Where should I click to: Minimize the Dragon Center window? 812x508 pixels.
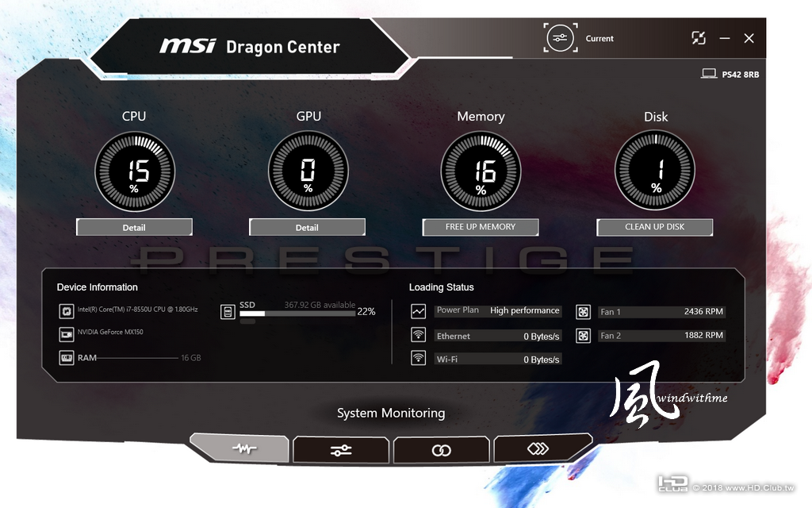(x=725, y=38)
